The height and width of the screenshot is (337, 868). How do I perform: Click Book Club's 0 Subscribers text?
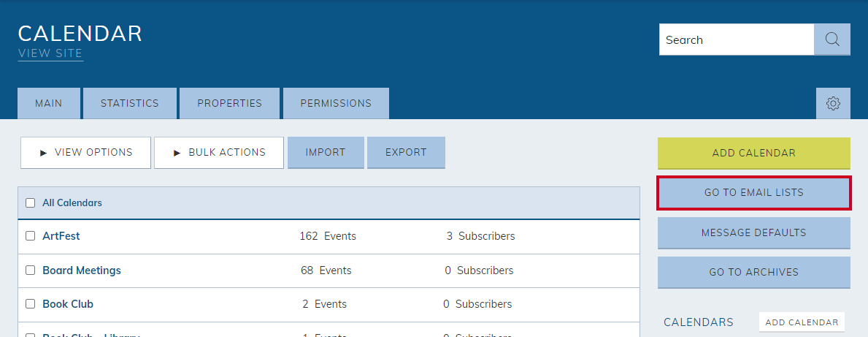pyautogui.click(x=477, y=304)
